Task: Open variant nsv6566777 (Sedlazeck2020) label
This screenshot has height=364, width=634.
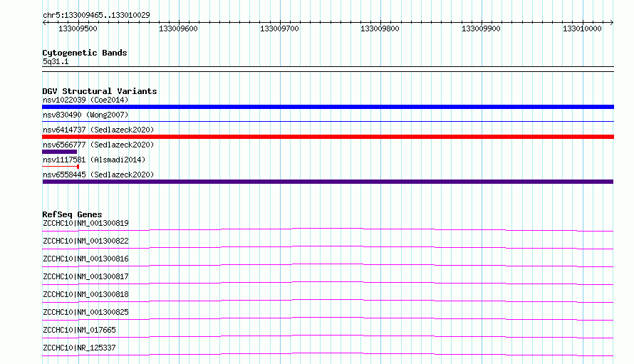Action: 98,145
